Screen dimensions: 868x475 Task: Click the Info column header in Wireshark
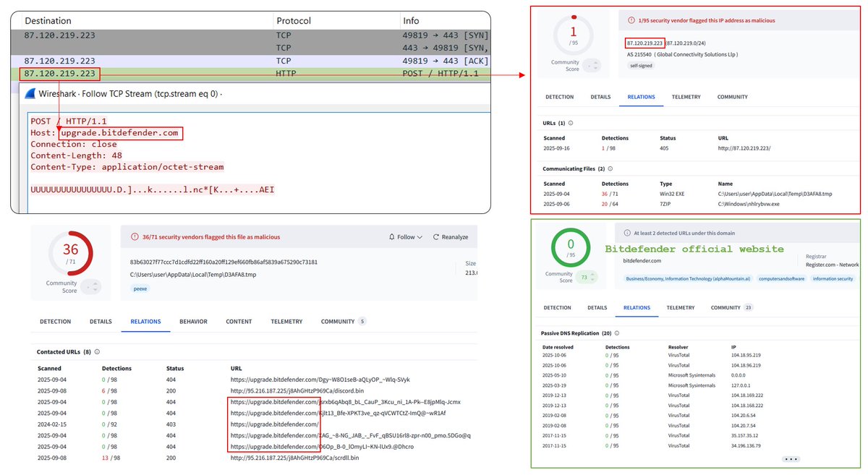click(411, 21)
